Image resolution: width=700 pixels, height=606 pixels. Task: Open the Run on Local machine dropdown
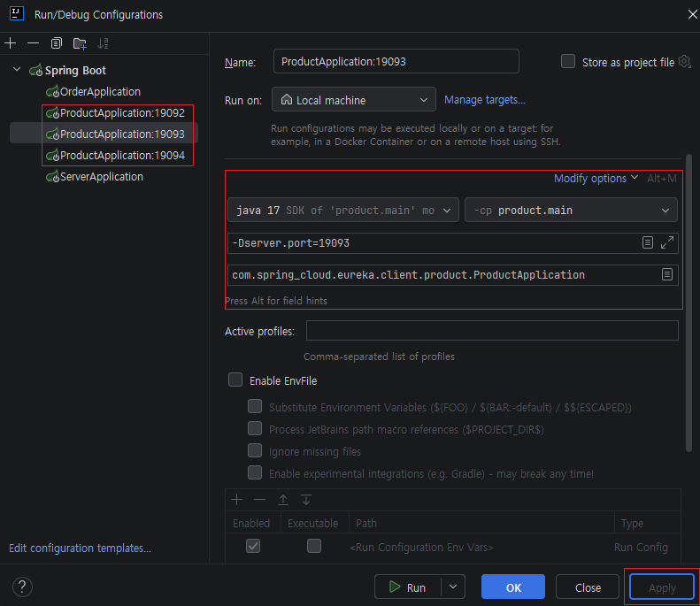(x=354, y=99)
